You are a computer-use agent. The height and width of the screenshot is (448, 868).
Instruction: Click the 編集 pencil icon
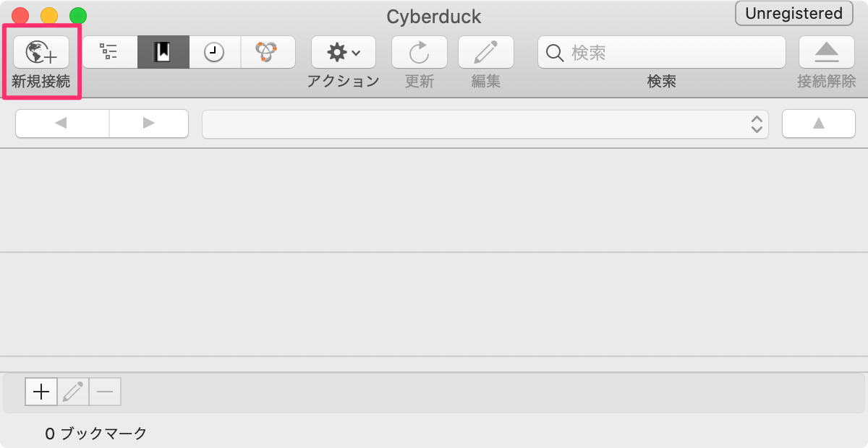[486, 52]
